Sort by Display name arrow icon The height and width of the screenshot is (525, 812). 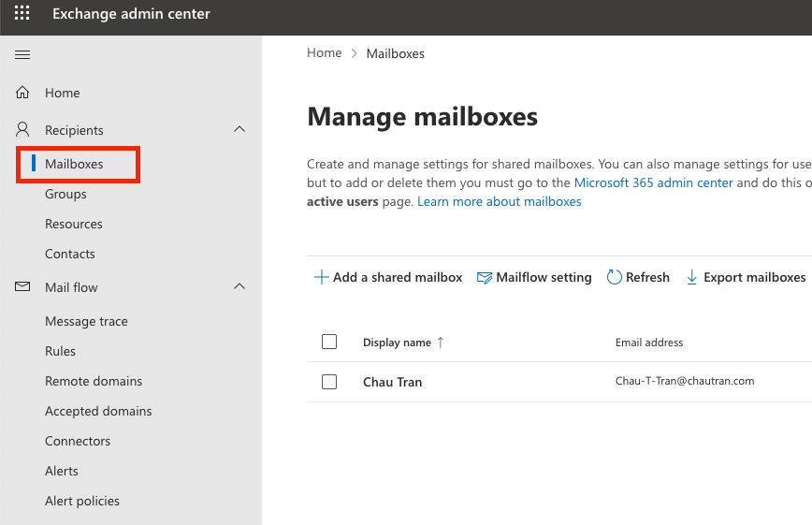tap(441, 343)
